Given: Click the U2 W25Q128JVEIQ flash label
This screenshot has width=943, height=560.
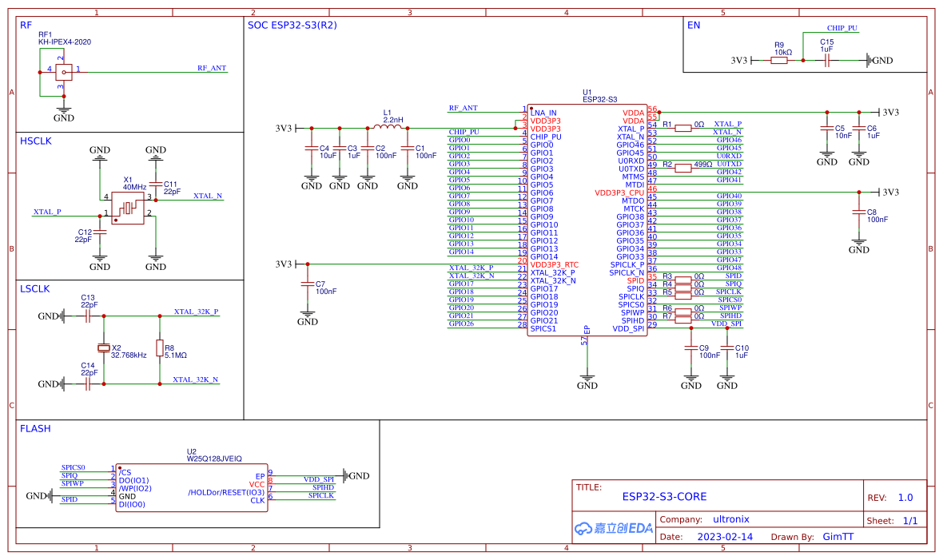Looking at the screenshot, I should pyautogui.click(x=214, y=455).
